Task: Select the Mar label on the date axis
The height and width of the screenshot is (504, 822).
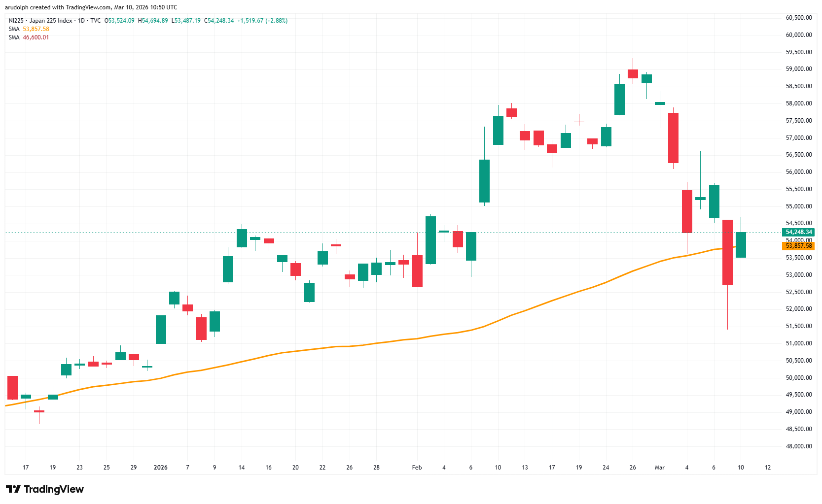Action: (x=660, y=468)
